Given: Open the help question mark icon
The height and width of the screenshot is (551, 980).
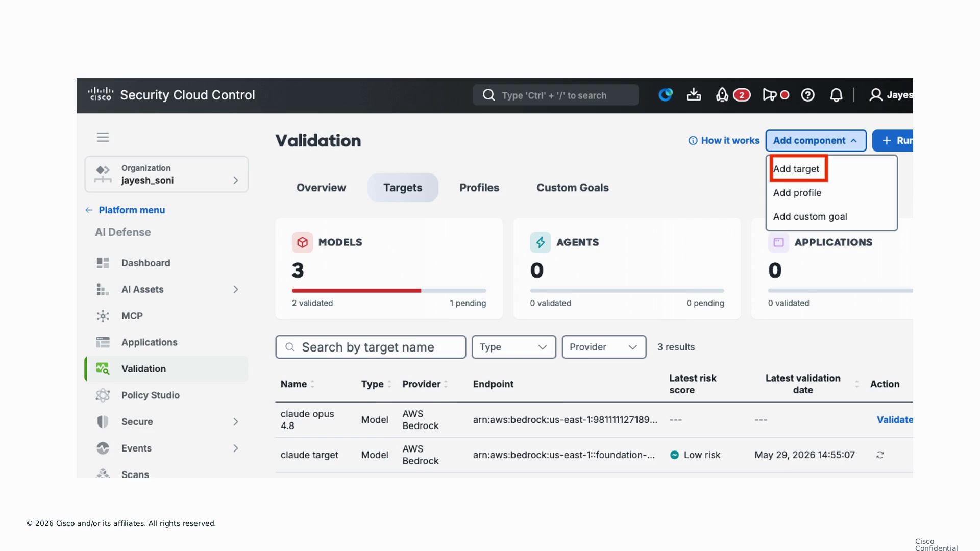Looking at the screenshot, I should tap(807, 95).
